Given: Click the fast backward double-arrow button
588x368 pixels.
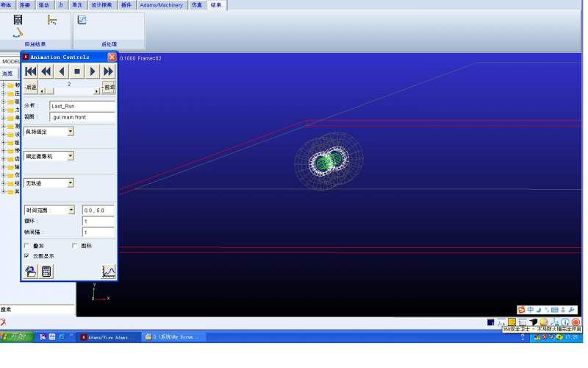Looking at the screenshot, I should [x=46, y=71].
